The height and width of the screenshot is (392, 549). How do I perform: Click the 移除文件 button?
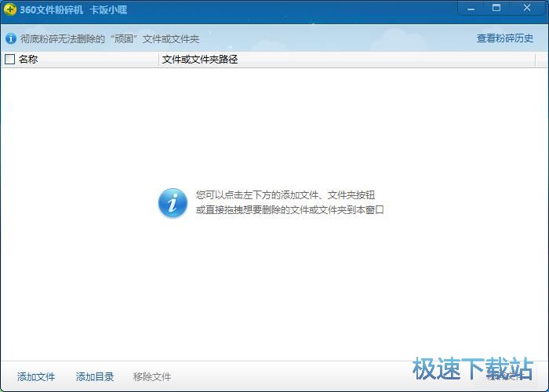click(152, 376)
